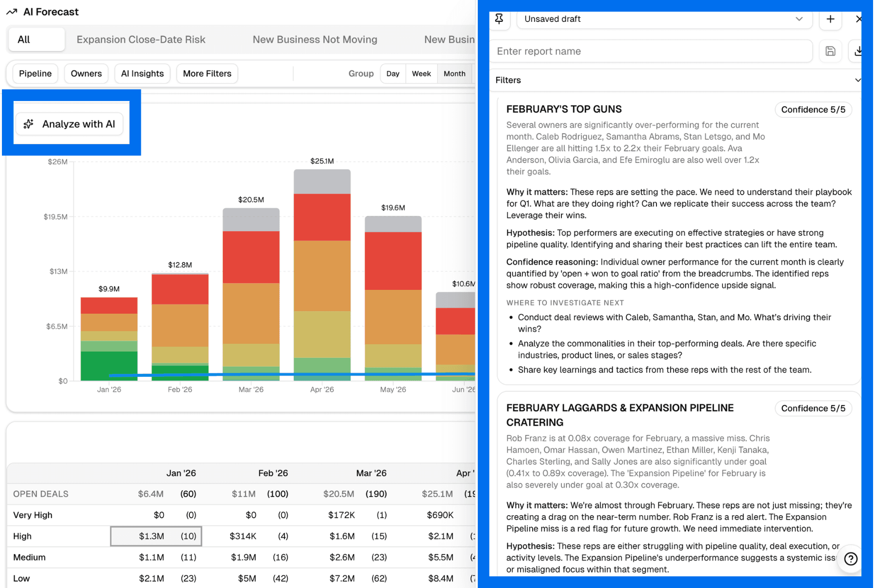Screen dimensions: 875x588
Task: Create a new report via the plus icon
Action: (x=830, y=19)
